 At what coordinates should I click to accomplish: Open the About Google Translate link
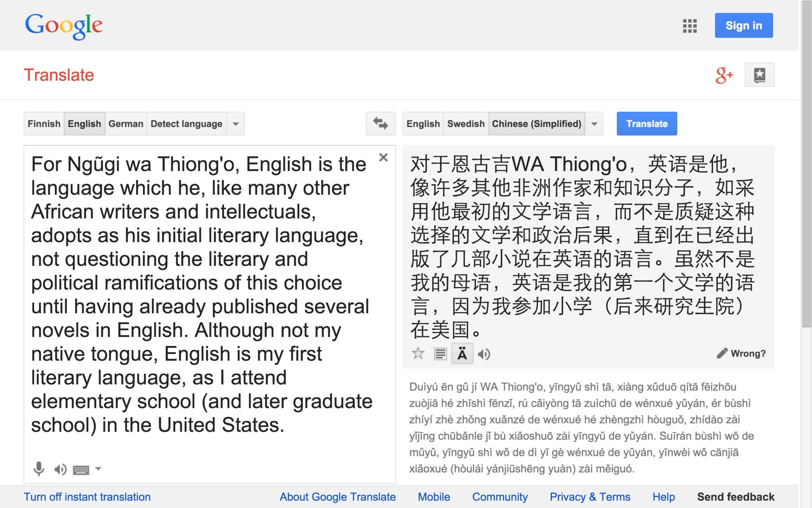coord(337,497)
